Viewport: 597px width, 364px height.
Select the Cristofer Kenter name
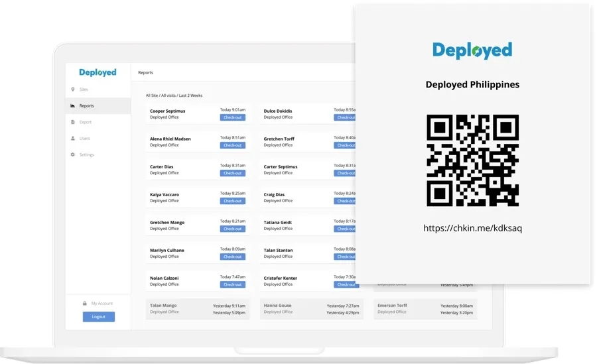coord(281,278)
